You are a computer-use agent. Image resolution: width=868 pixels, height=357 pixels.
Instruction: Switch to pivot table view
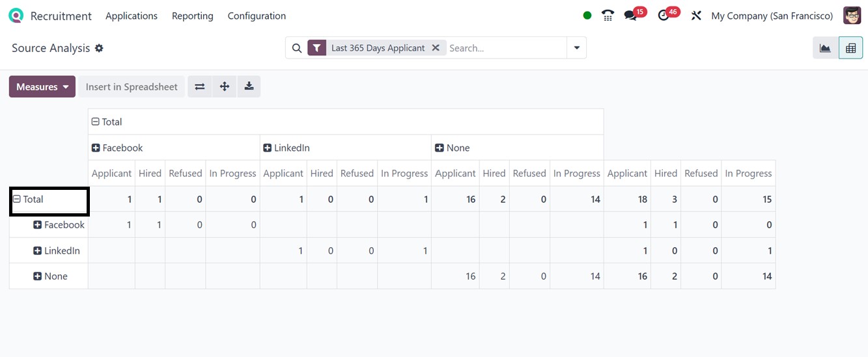click(850, 48)
